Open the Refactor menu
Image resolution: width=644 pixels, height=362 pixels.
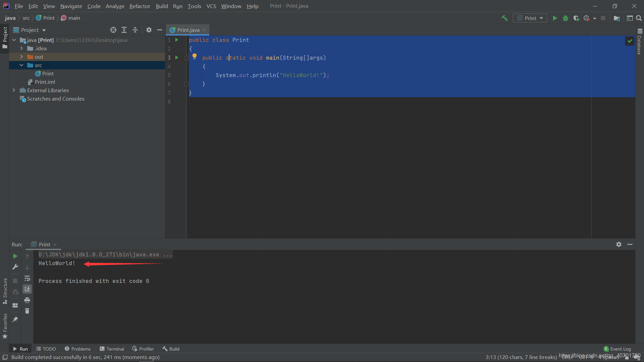coord(140,6)
